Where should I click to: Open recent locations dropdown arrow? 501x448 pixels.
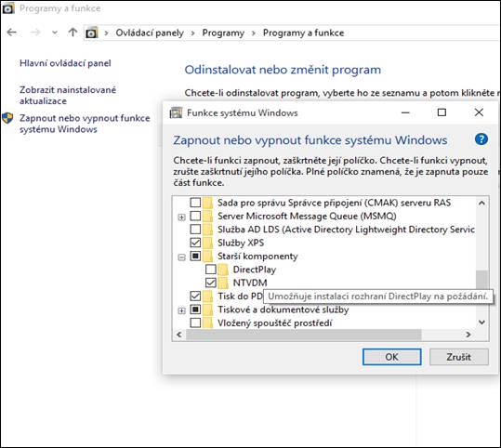55,33
